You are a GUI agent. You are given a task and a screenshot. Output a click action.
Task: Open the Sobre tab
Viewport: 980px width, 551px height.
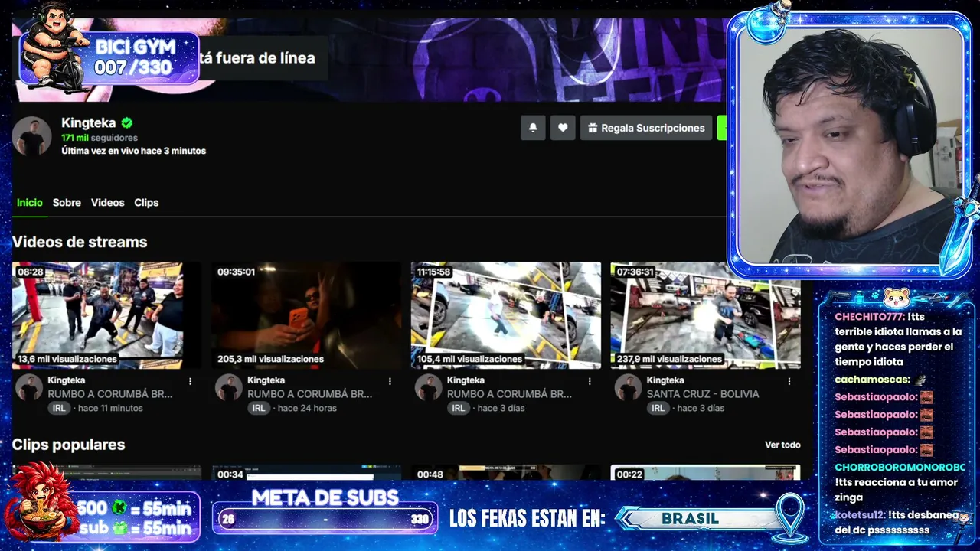click(x=67, y=203)
